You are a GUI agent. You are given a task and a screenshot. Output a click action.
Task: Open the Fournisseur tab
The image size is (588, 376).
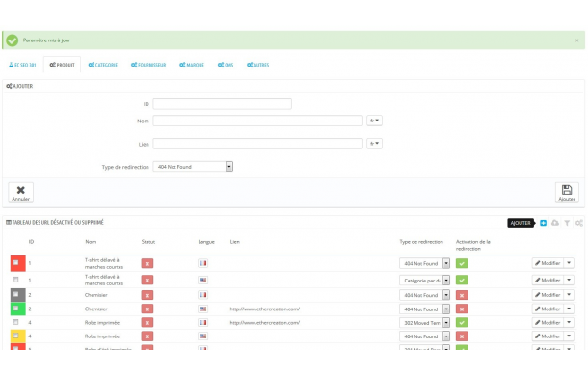click(x=148, y=65)
